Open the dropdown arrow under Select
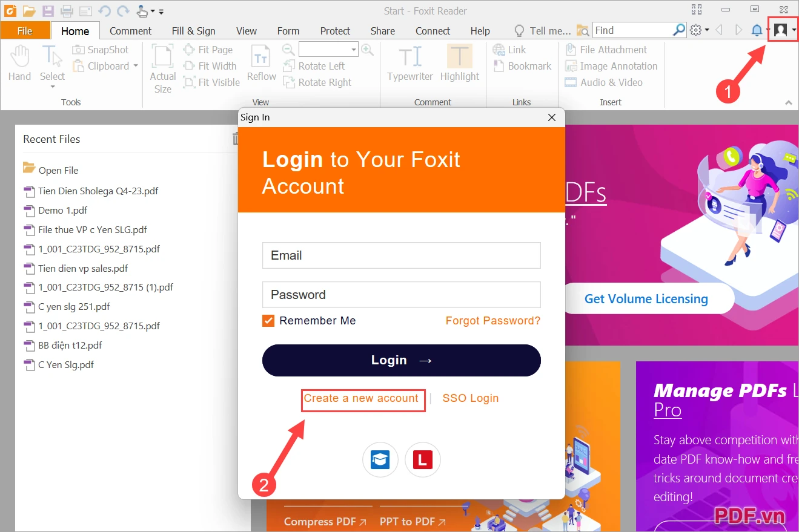Viewport: 799px width, 532px height. (53, 87)
